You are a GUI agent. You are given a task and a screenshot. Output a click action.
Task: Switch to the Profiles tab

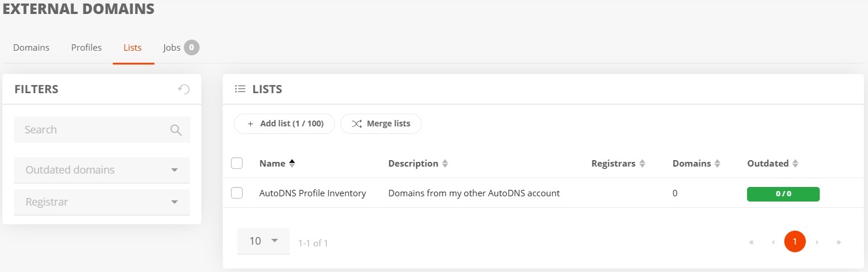[86, 48]
